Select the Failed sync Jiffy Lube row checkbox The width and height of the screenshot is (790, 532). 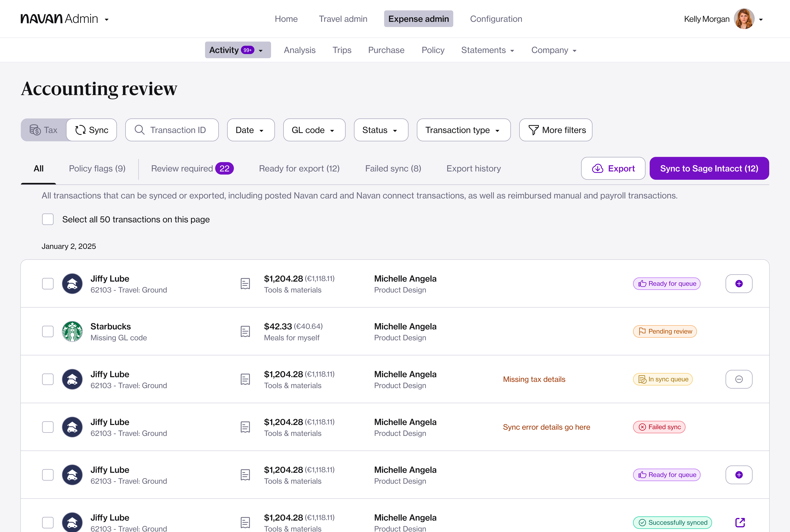48,427
